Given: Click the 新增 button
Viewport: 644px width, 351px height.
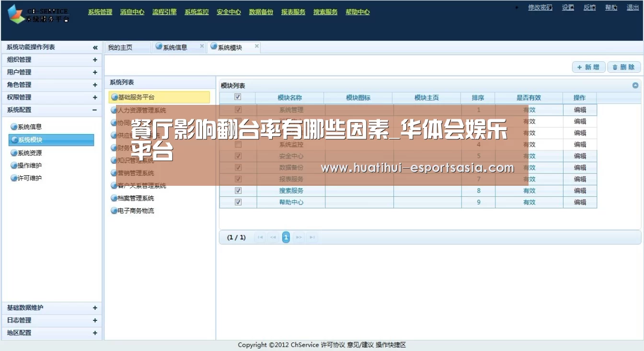Looking at the screenshot, I should [589, 67].
